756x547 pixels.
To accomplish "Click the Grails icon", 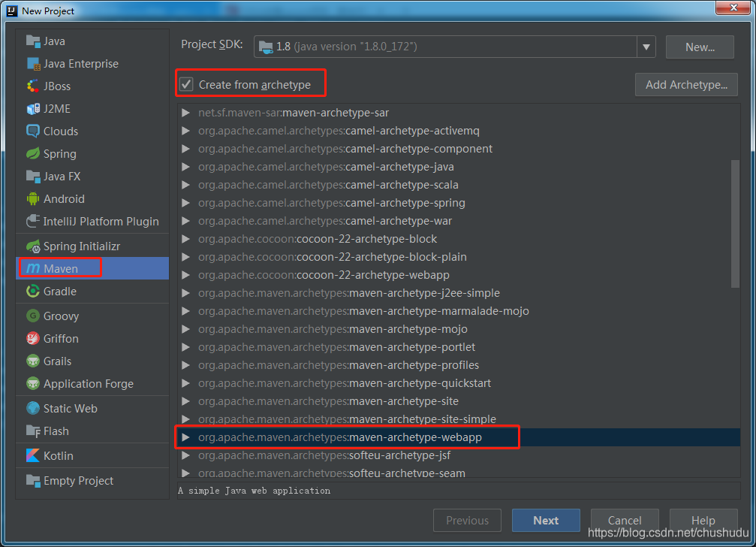I will pos(33,361).
